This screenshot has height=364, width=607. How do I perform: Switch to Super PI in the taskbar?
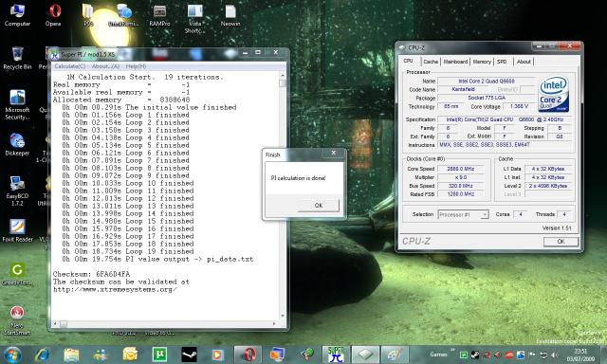[x=336, y=355]
